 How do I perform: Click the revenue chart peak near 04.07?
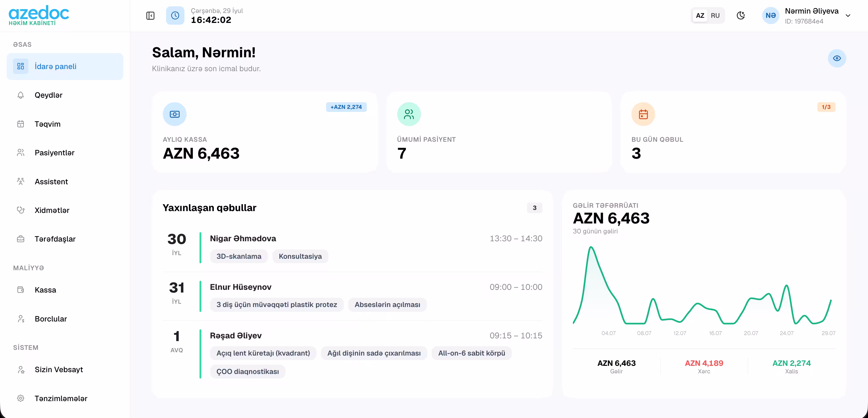tap(591, 247)
